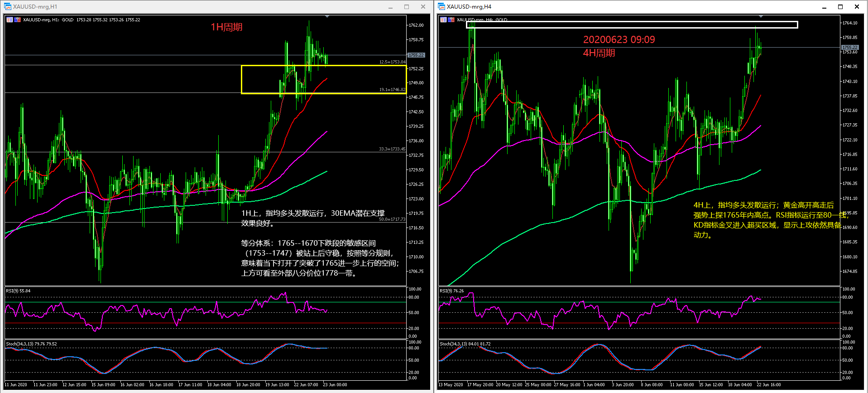Click the 'Stoch(34,3,13) 84.01 81.72' label

point(465,344)
